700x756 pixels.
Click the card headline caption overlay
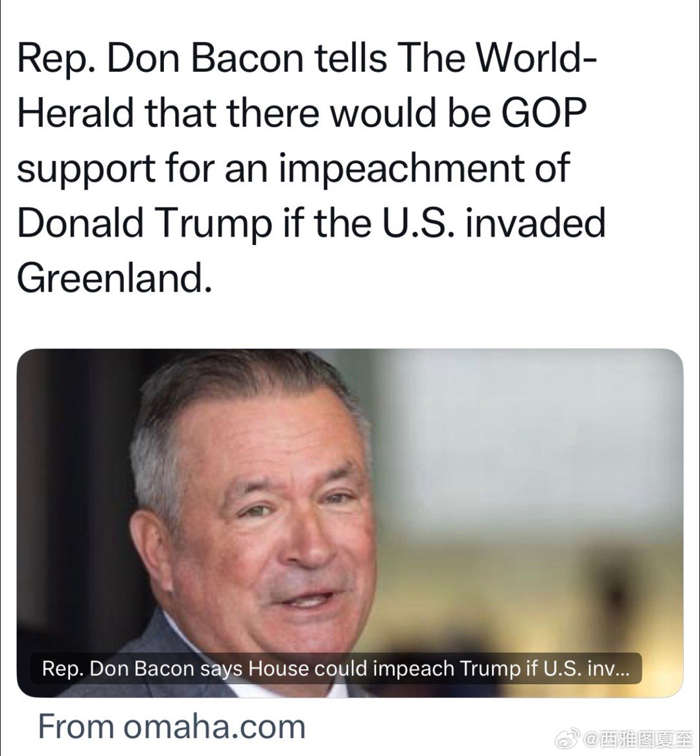(x=336, y=669)
